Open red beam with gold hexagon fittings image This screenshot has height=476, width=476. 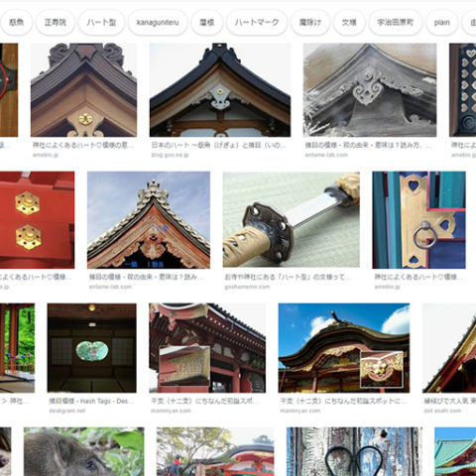click(x=37, y=220)
